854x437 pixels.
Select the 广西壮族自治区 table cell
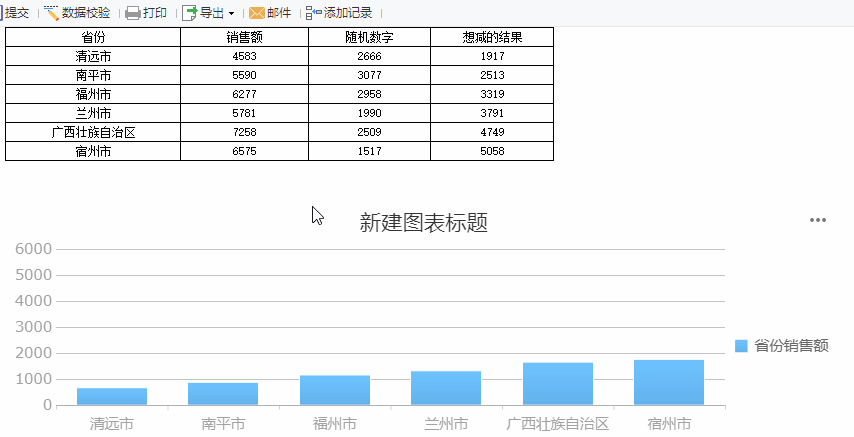(93, 132)
